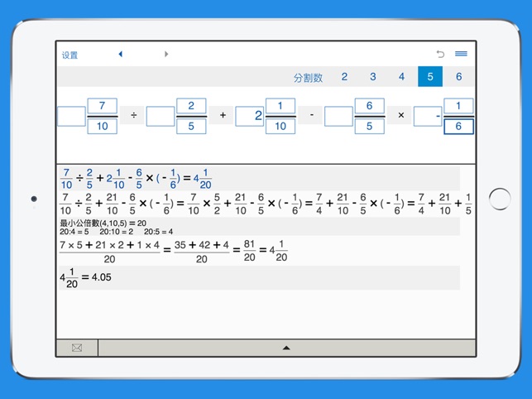The image size is (532, 399).
Task: Open the hamburger menu icon
Action: tap(461, 54)
